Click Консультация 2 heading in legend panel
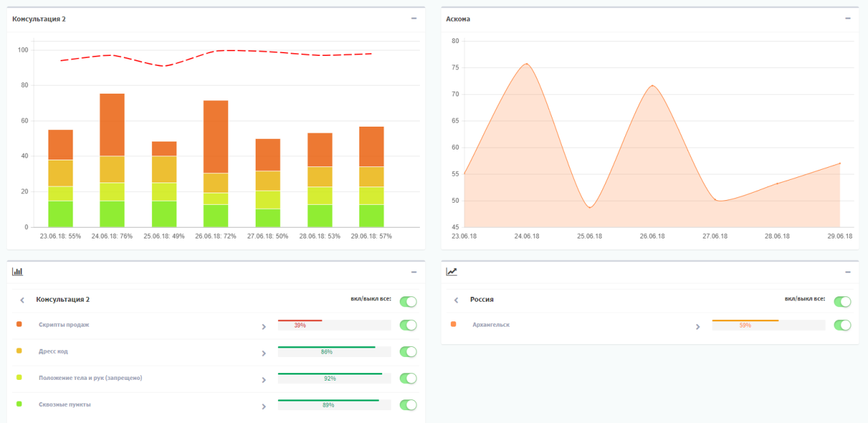This screenshot has height=423, width=868. 63,300
